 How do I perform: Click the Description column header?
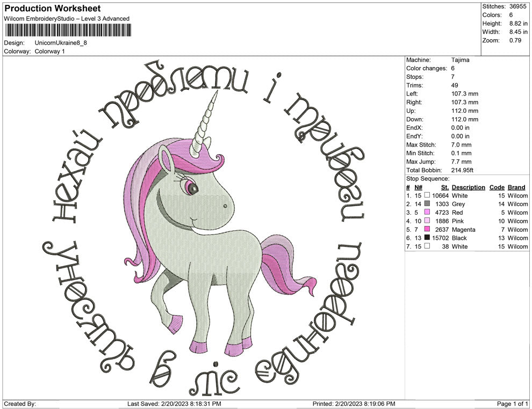tap(468, 187)
